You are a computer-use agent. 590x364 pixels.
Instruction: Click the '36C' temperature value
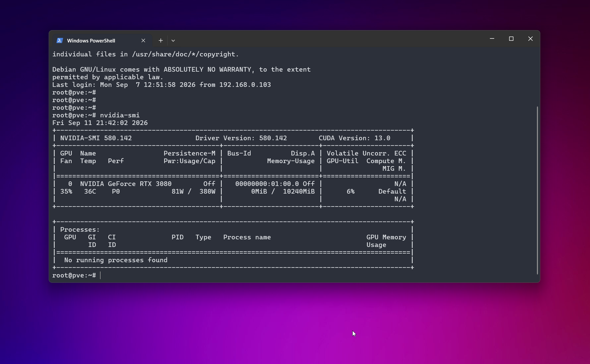click(90, 191)
